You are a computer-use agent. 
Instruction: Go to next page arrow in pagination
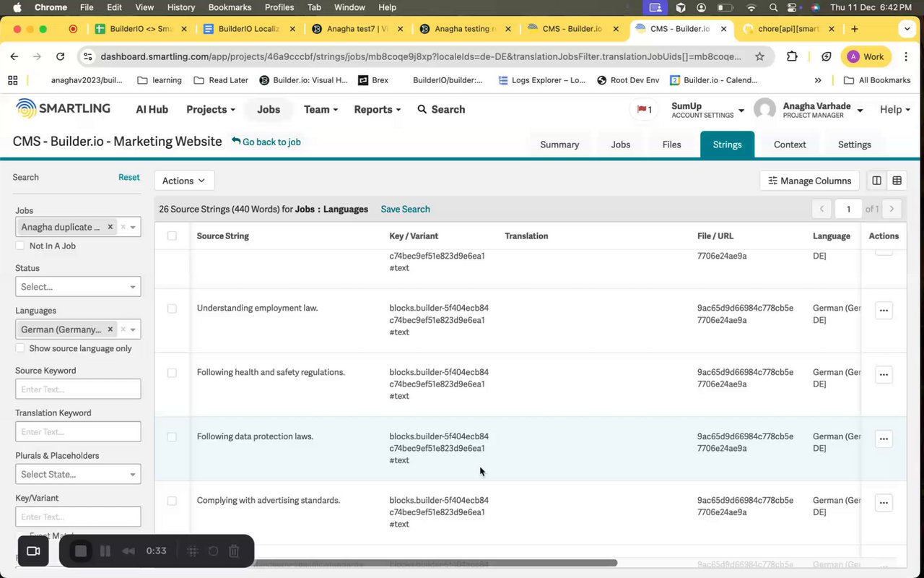point(892,209)
